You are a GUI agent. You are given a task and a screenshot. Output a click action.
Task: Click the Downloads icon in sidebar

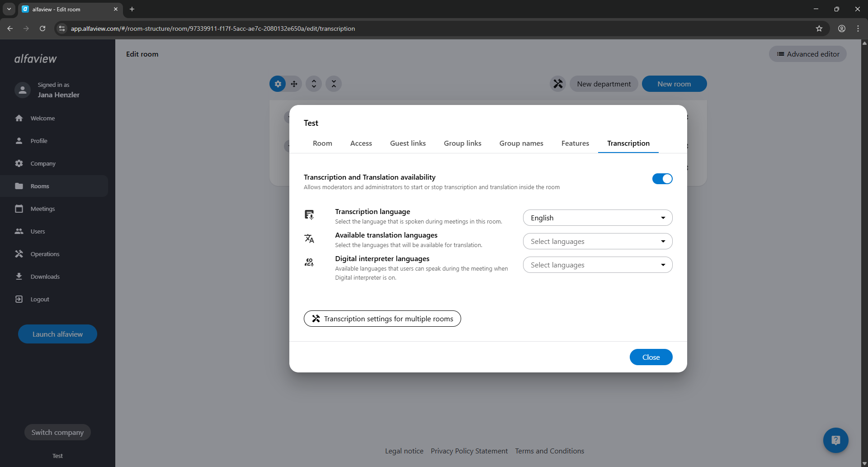(19, 276)
